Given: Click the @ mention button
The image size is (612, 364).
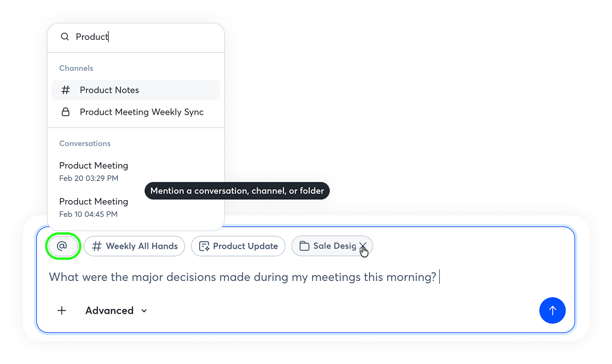Looking at the screenshot, I should pyautogui.click(x=62, y=246).
